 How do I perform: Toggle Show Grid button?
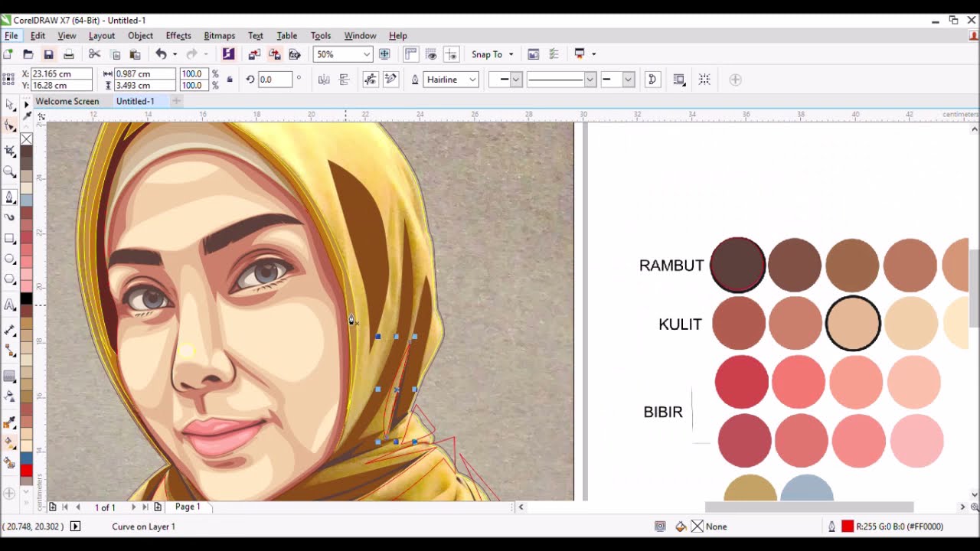click(431, 54)
